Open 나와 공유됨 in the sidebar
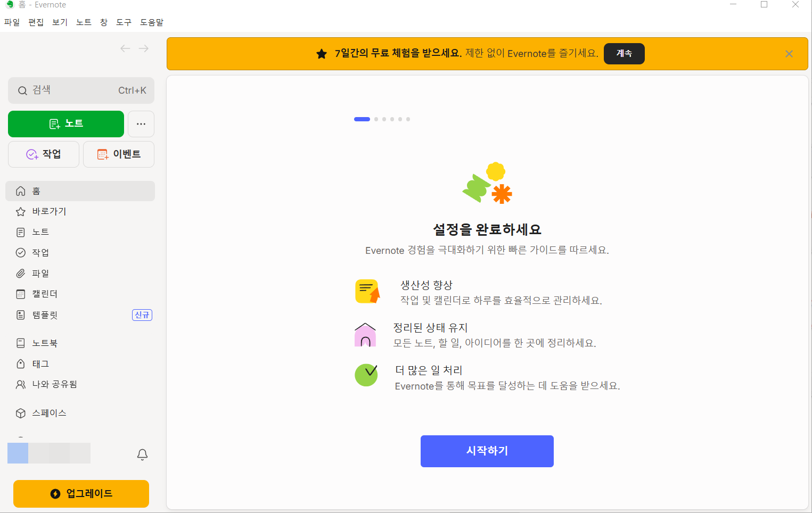 [80, 384]
